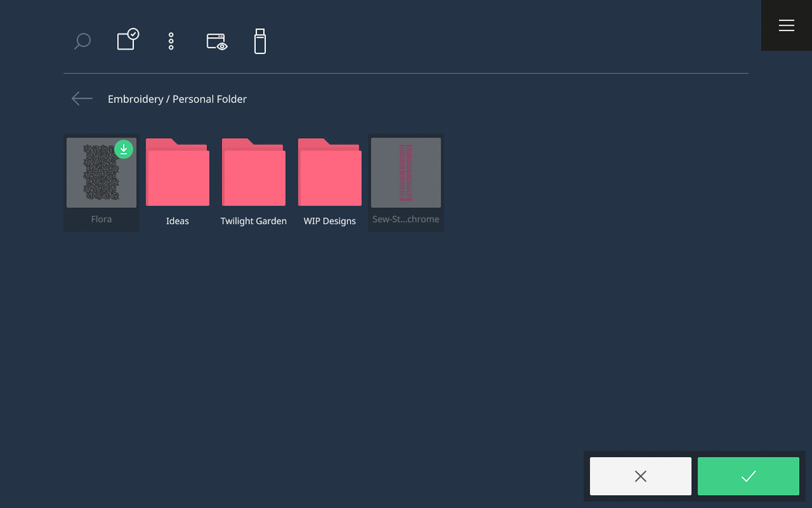The image size is (812, 508).
Task: Confirm with the green checkmark button
Action: [x=748, y=476]
